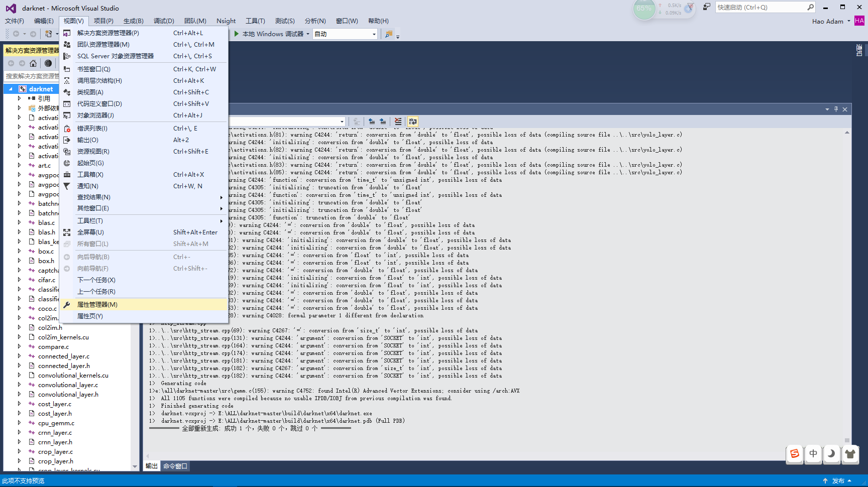Collapse the darknet project tree node
Viewport: 868px width, 487px height.
[11, 89]
